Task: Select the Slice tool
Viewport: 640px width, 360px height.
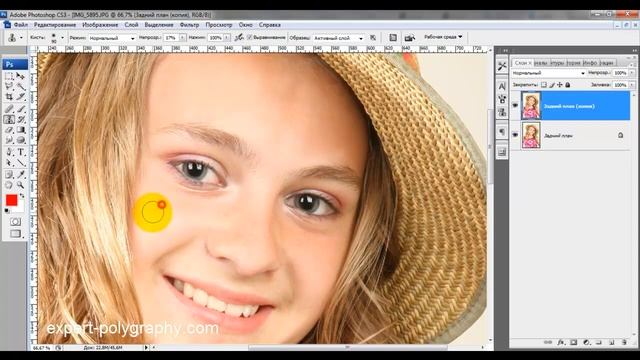Action: 21,97
